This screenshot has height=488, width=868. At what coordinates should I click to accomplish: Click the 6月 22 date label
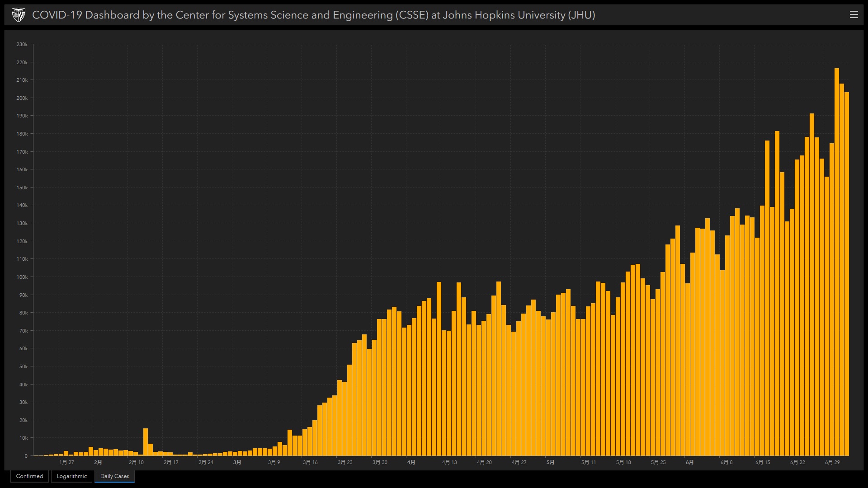[797, 462]
